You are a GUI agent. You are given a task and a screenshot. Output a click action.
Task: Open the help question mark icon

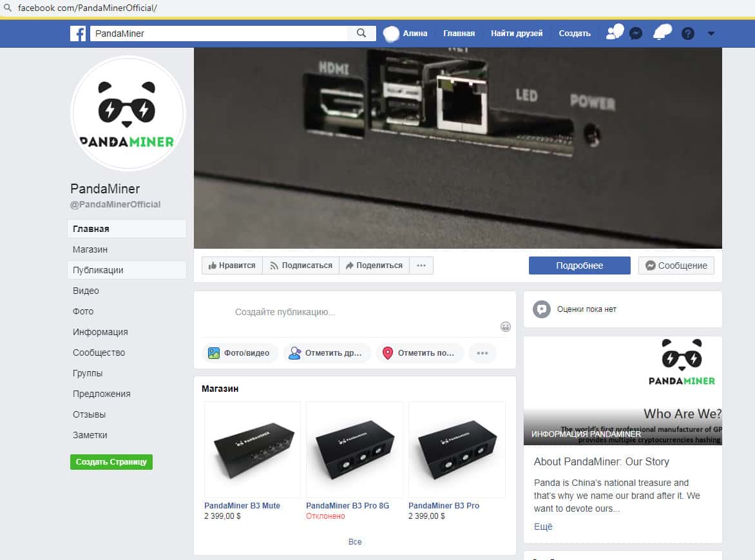[687, 34]
